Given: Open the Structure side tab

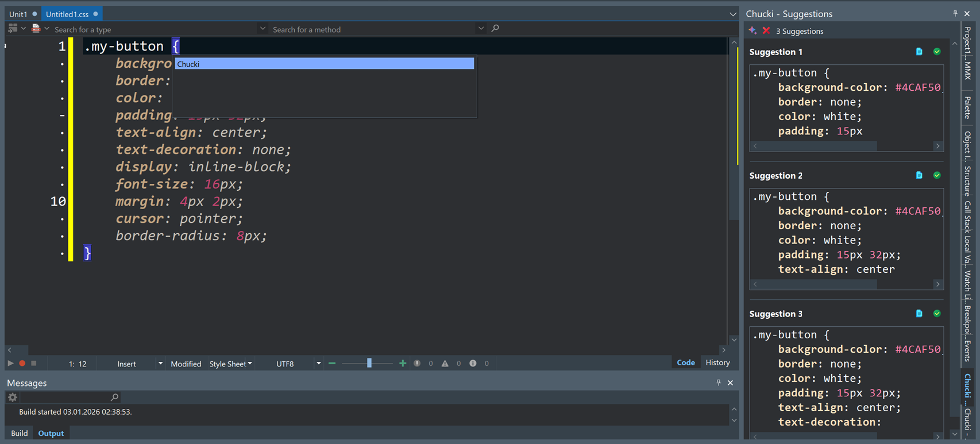Looking at the screenshot, I should tap(967, 180).
